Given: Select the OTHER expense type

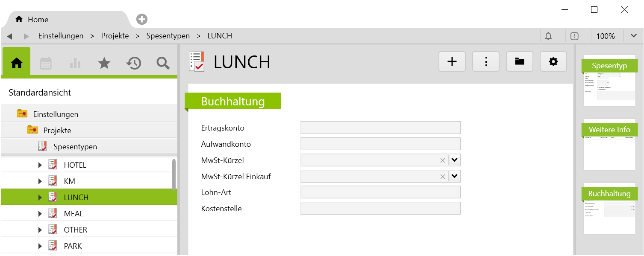Looking at the screenshot, I should 75,230.
